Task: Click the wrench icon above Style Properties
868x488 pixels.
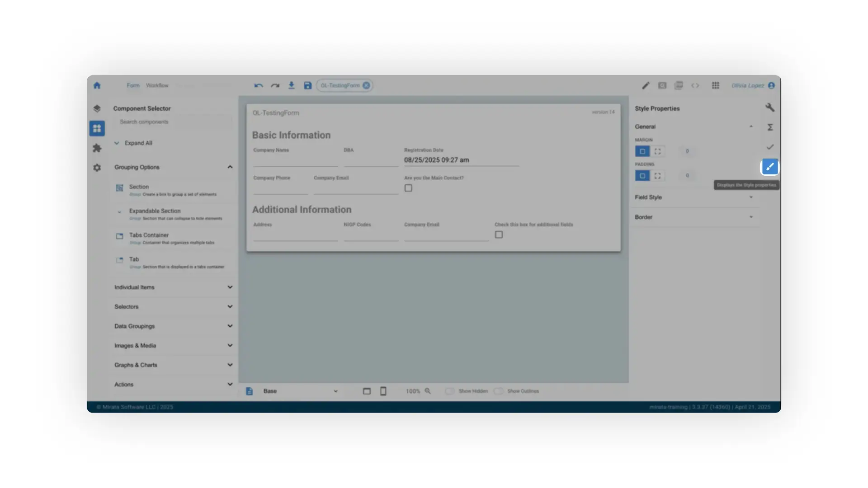Action: [x=770, y=107]
